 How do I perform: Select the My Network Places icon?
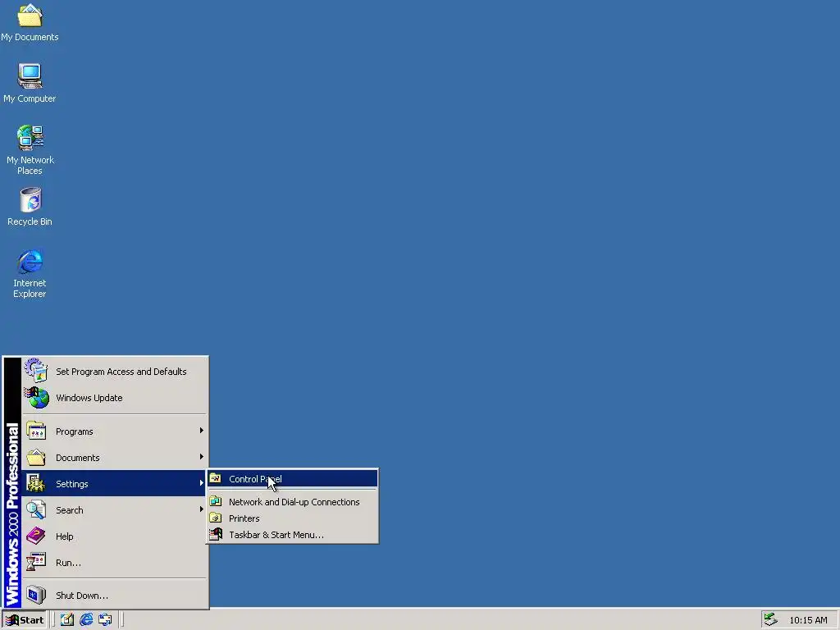[x=30, y=150]
